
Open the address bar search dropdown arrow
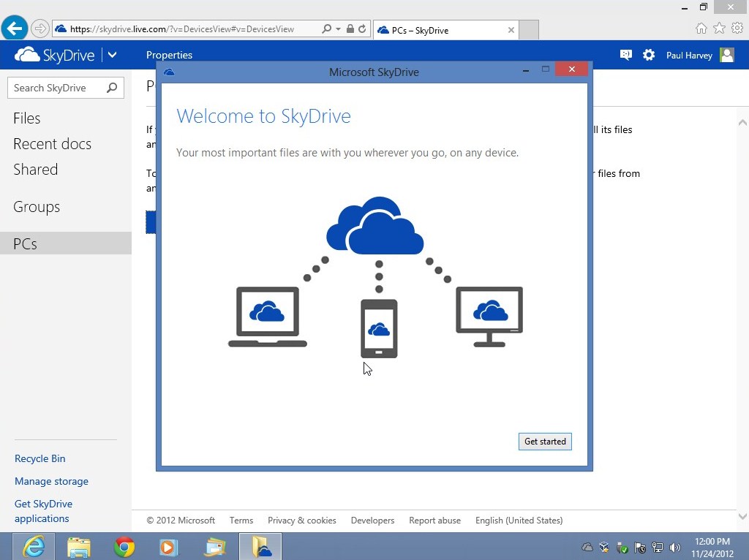[x=338, y=29]
